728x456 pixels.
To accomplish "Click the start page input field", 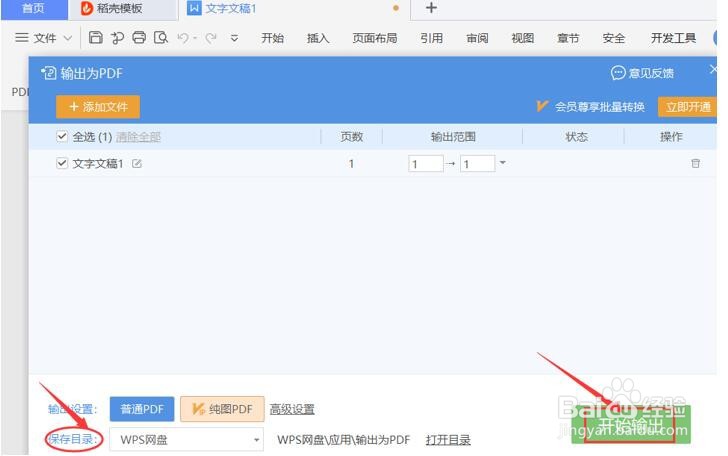I will pyautogui.click(x=426, y=164).
